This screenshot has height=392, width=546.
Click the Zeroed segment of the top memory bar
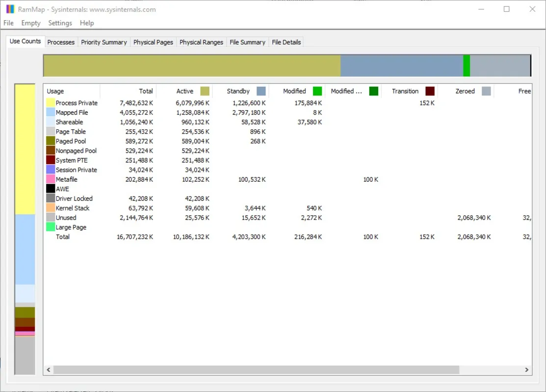coord(500,65)
